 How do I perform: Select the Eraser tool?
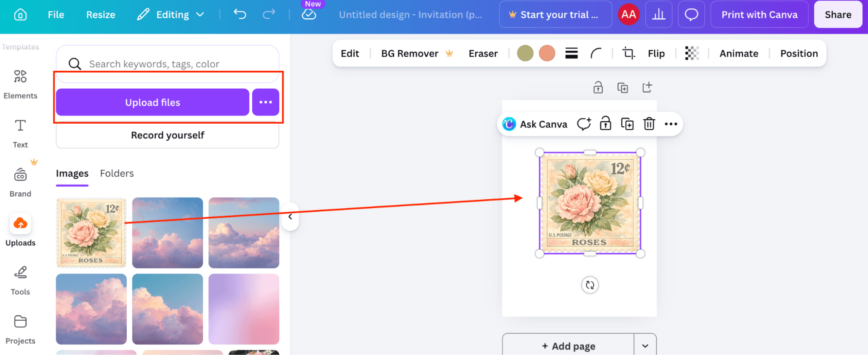tap(483, 53)
